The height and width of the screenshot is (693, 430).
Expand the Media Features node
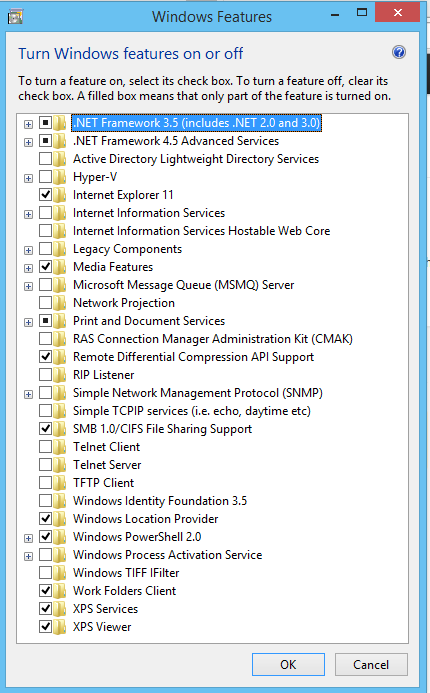(x=28, y=269)
